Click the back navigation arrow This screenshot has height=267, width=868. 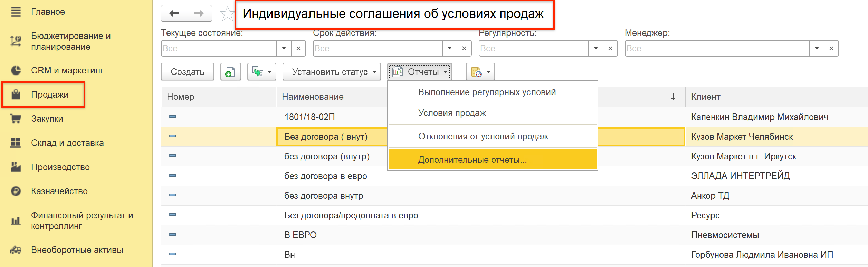pyautogui.click(x=174, y=14)
